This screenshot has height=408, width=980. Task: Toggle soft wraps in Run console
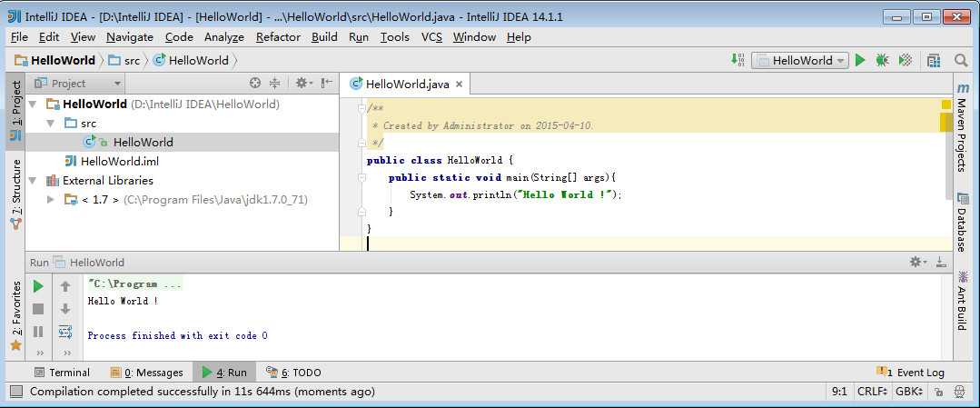(65, 332)
